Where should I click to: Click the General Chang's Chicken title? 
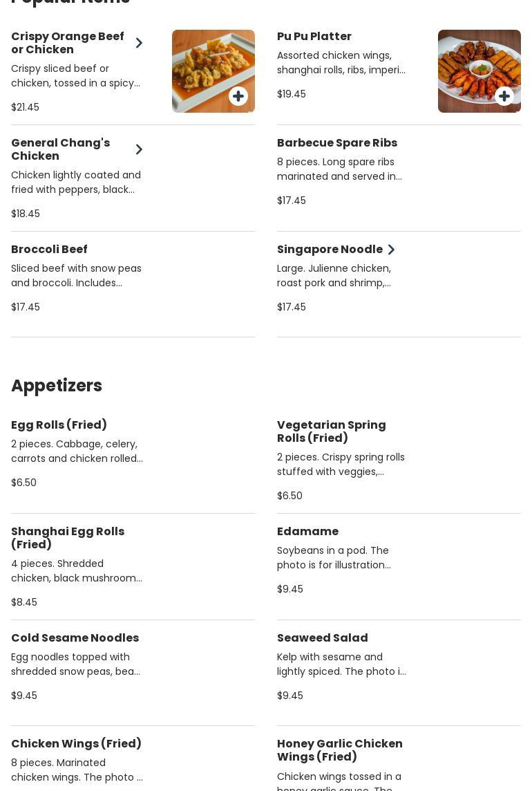coord(60,149)
